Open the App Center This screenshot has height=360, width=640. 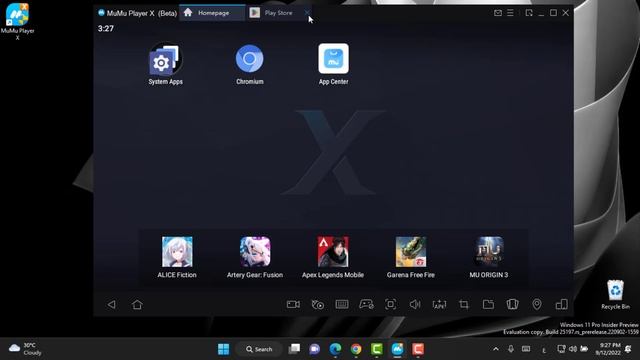click(x=333, y=63)
